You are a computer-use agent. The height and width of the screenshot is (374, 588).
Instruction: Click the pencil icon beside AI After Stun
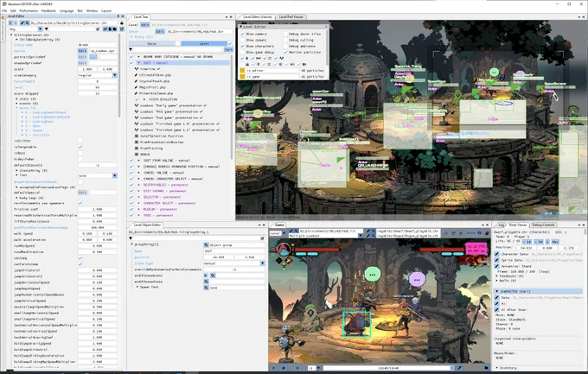(497, 310)
